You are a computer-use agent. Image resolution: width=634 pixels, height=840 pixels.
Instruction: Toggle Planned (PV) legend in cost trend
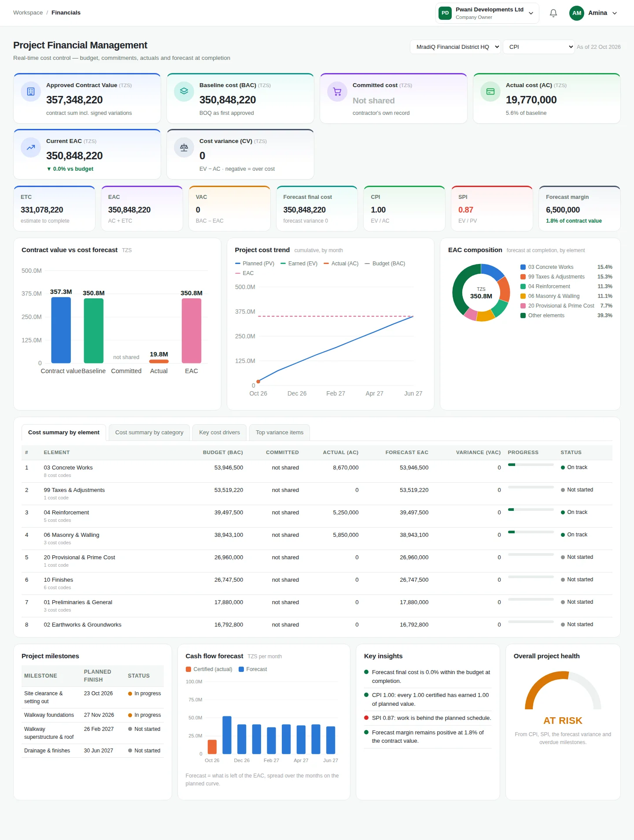pos(254,264)
